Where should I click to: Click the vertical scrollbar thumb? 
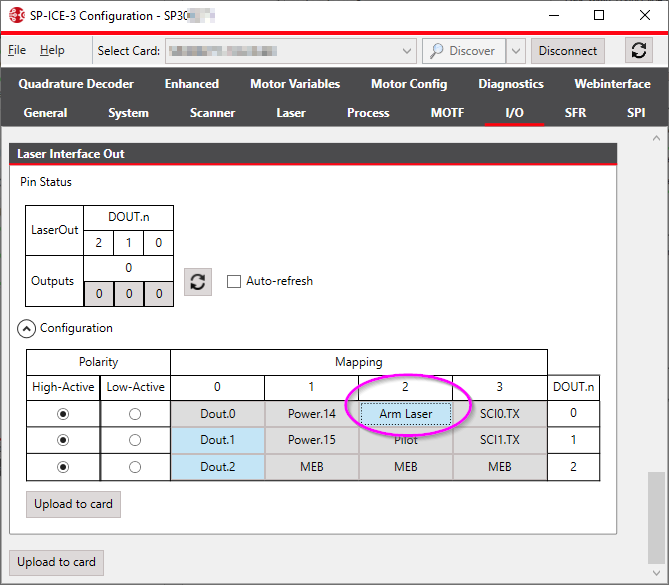point(656,518)
